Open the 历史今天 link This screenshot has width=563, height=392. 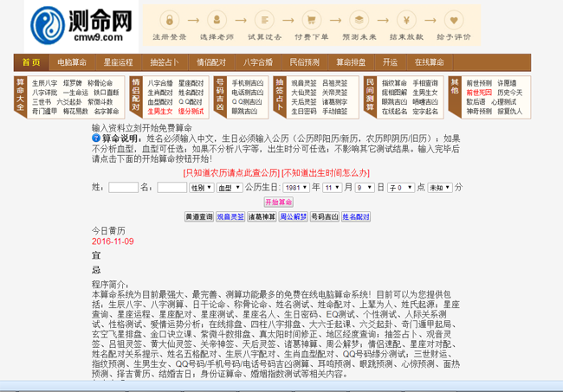(x=510, y=93)
